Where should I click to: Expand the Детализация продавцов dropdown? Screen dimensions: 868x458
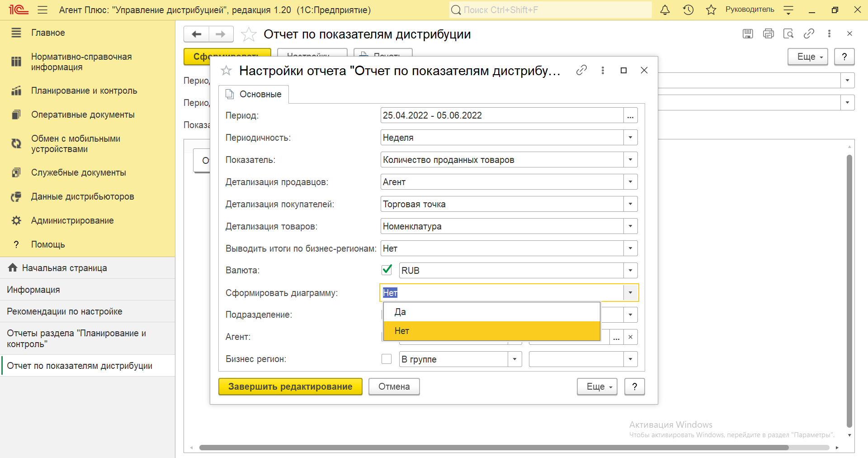point(630,182)
